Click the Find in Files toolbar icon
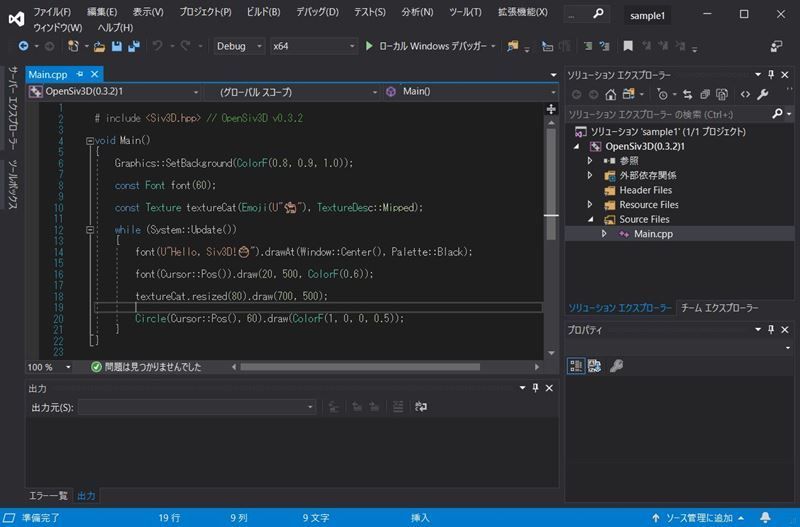 [513, 46]
